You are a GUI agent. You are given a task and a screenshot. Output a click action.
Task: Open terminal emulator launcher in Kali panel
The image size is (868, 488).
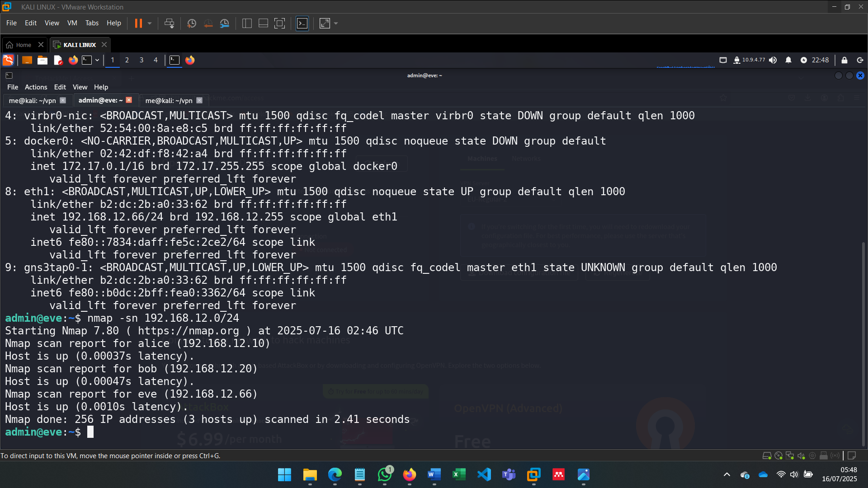pyautogui.click(x=87, y=60)
